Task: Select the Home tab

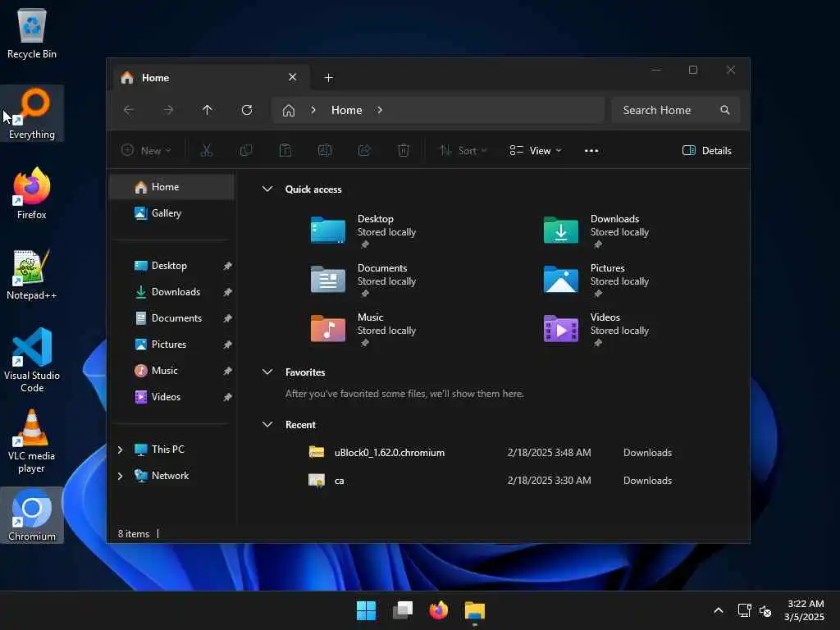Action: pos(211,78)
